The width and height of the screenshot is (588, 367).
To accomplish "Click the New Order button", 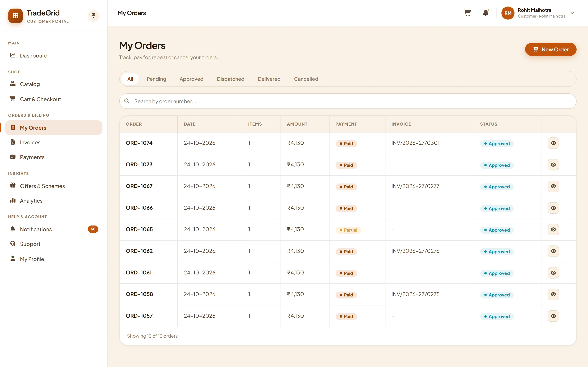I will coord(551,50).
